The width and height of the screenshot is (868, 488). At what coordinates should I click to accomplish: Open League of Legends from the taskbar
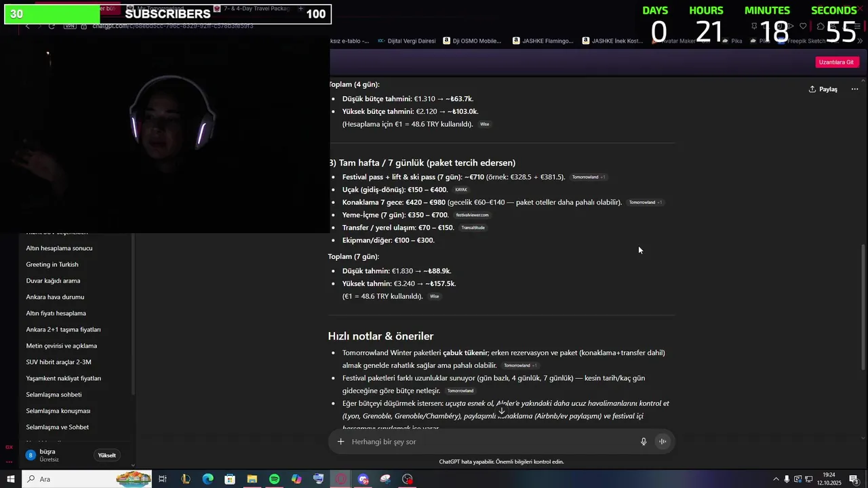pos(185,479)
